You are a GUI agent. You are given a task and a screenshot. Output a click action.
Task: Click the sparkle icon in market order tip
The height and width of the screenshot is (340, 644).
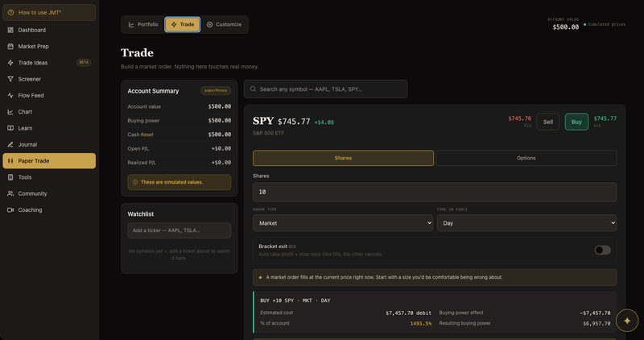pos(260,277)
